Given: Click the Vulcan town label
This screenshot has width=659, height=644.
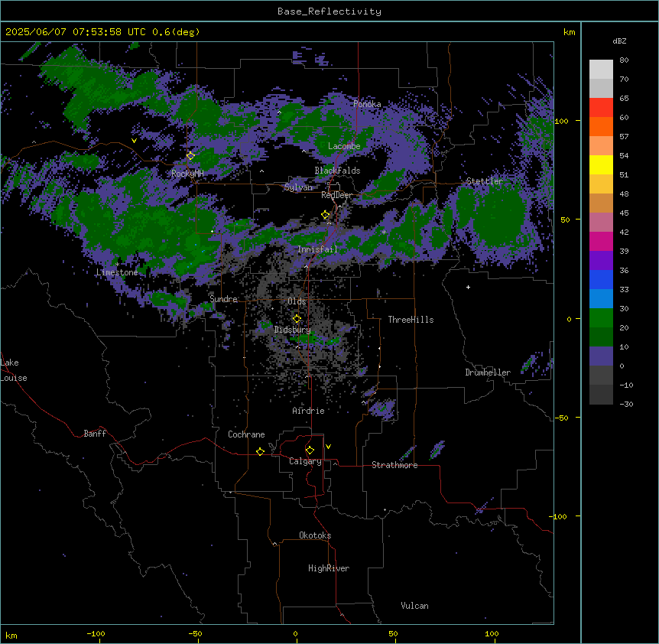Looking at the screenshot, I should pyautogui.click(x=414, y=606).
